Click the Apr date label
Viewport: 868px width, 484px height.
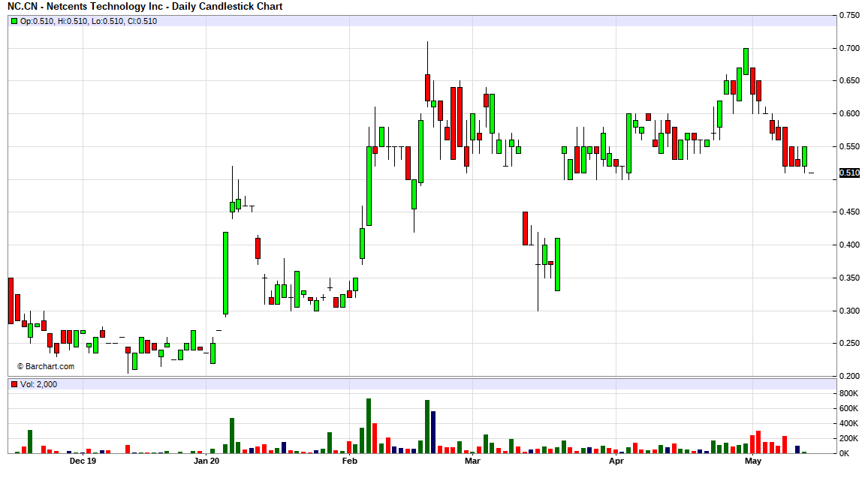tap(616, 461)
